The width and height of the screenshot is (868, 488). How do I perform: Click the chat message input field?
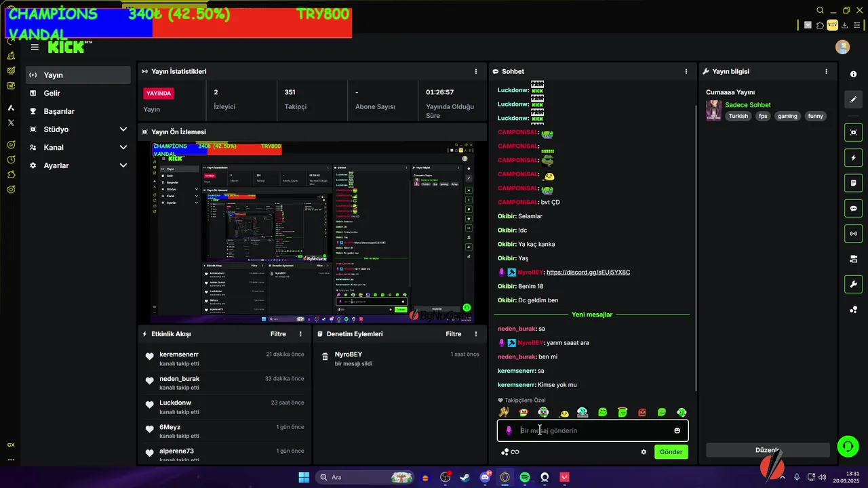point(593,430)
